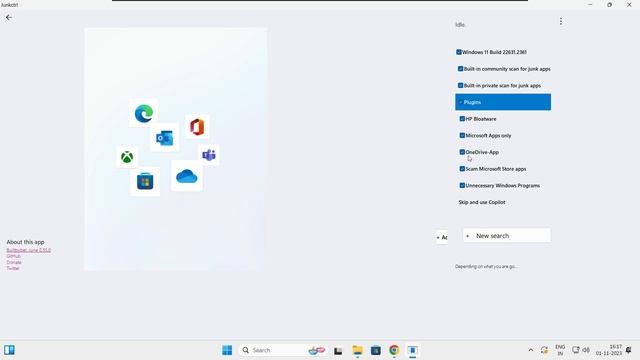Open the network icon in the system tray

click(576, 350)
